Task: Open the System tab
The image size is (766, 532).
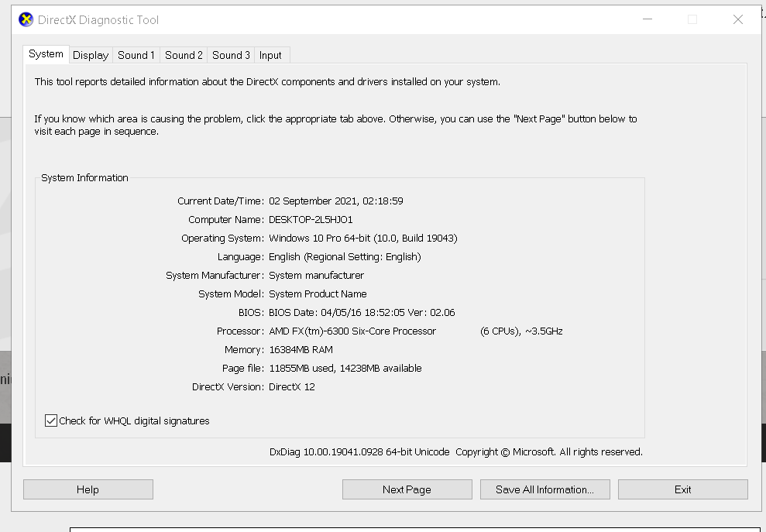Action: click(x=46, y=54)
